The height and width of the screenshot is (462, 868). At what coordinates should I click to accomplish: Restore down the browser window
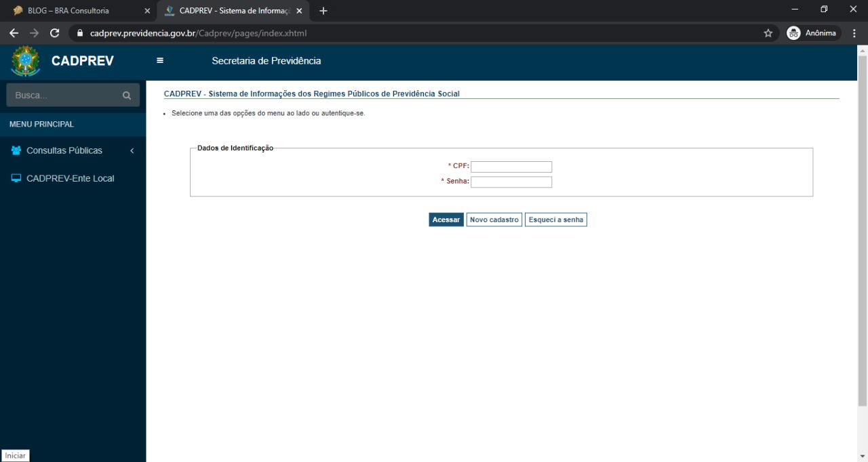click(x=824, y=9)
